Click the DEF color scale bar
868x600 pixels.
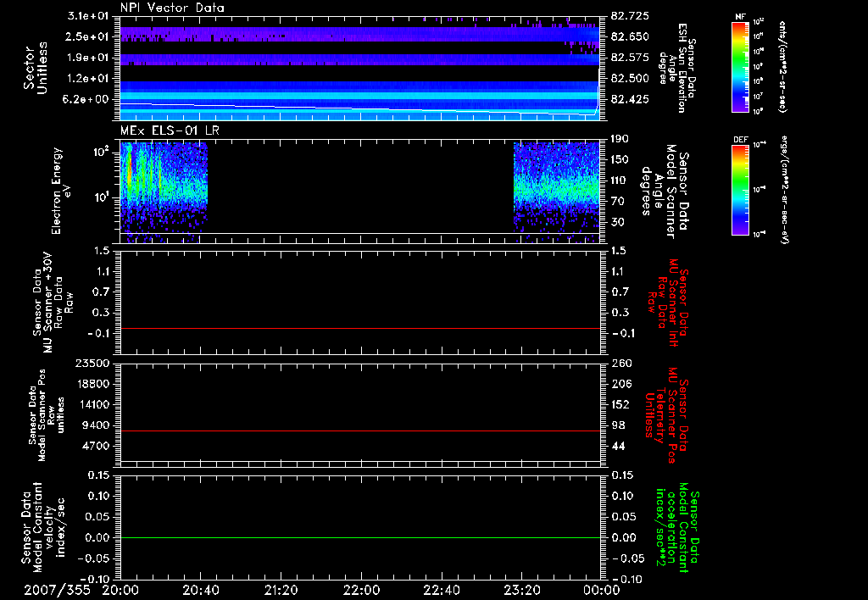pos(739,188)
